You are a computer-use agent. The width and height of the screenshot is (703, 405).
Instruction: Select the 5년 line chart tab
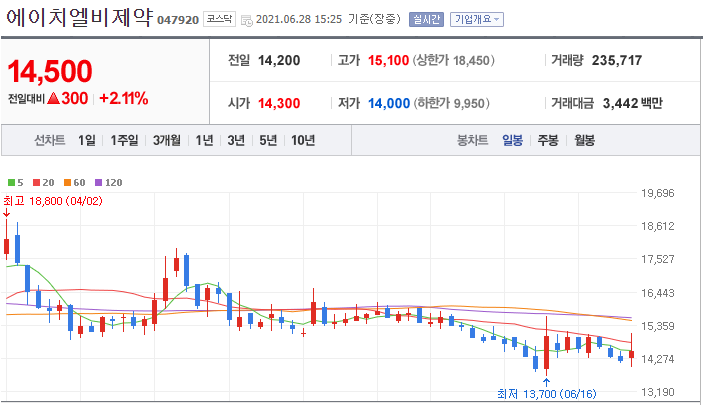coord(268,140)
